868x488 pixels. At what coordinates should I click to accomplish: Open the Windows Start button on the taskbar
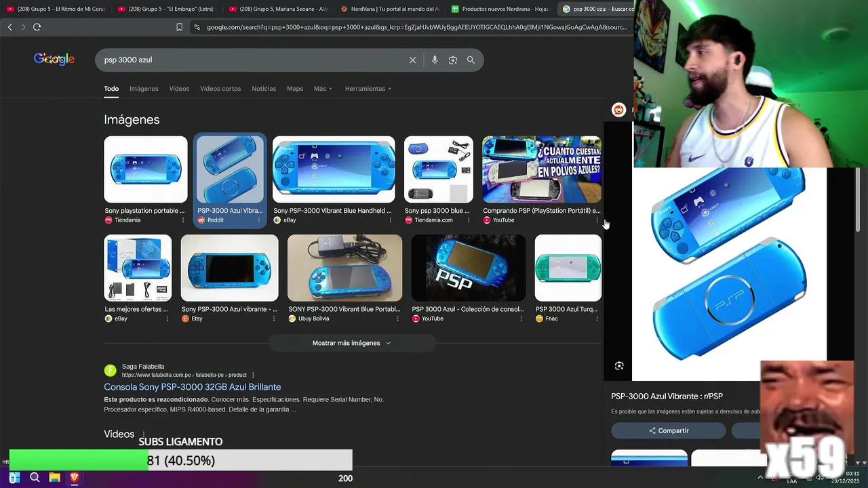click(14, 478)
